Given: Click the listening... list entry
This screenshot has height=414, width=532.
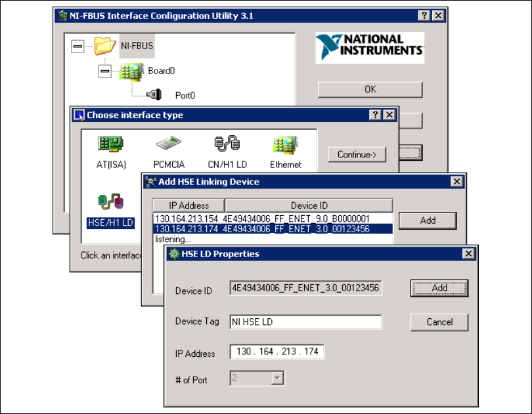Looking at the screenshot, I should [173, 239].
